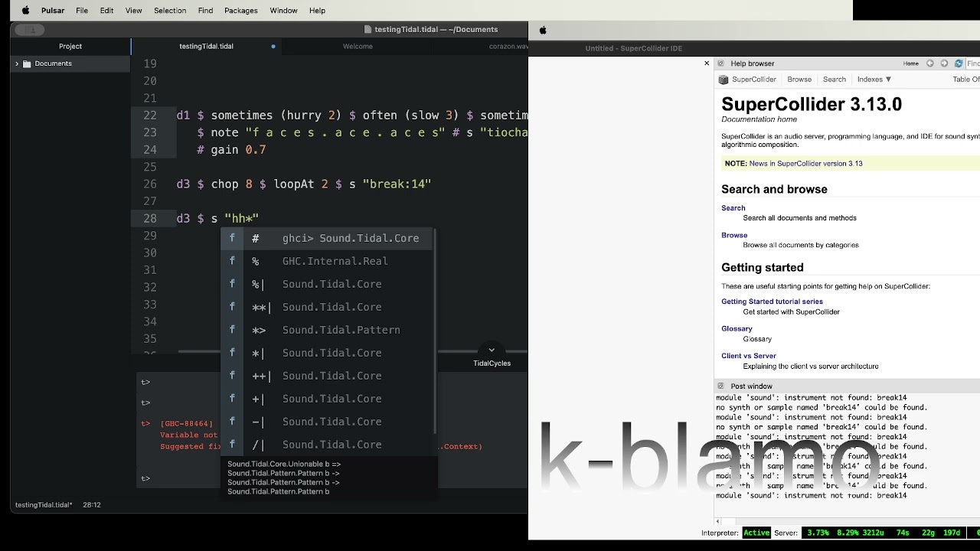The height and width of the screenshot is (551, 980).
Task: Click the TidalCycles panel label
Action: pyautogui.click(x=492, y=364)
